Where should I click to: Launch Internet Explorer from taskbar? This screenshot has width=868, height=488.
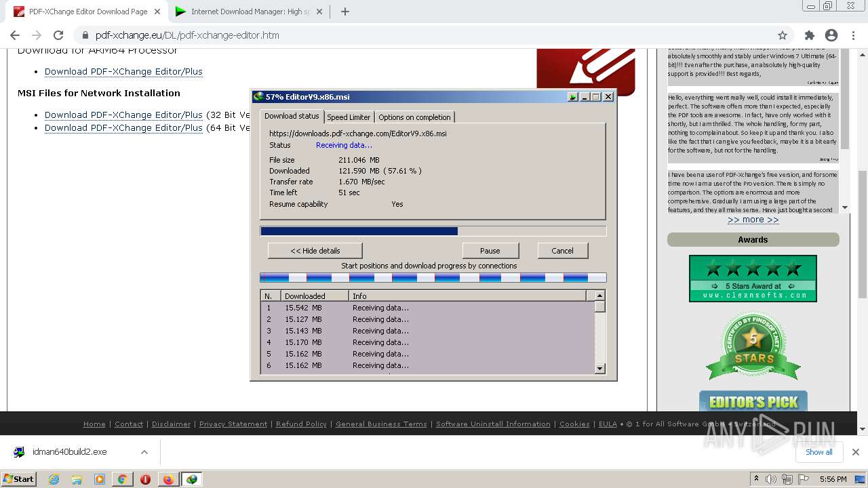pyautogui.click(x=54, y=479)
